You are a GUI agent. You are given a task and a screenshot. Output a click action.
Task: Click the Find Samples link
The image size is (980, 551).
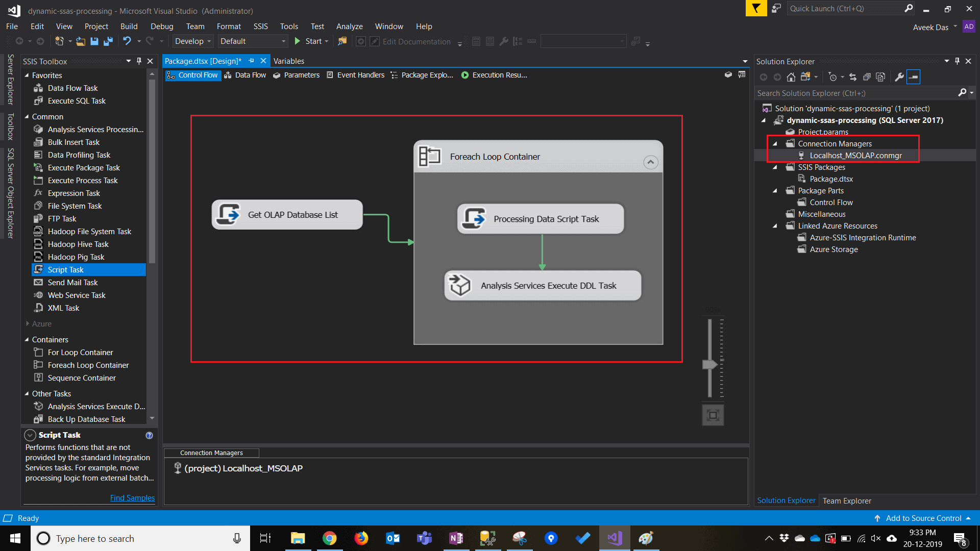pos(132,497)
